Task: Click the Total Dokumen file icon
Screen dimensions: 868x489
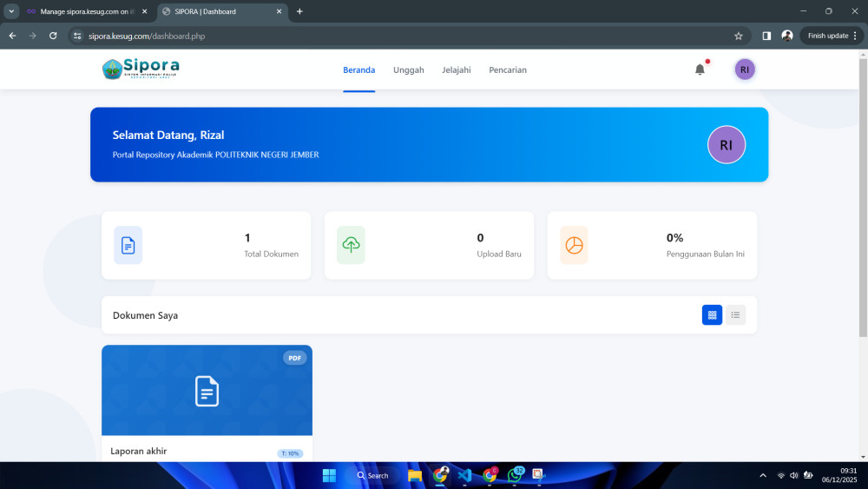Action: pyautogui.click(x=128, y=245)
